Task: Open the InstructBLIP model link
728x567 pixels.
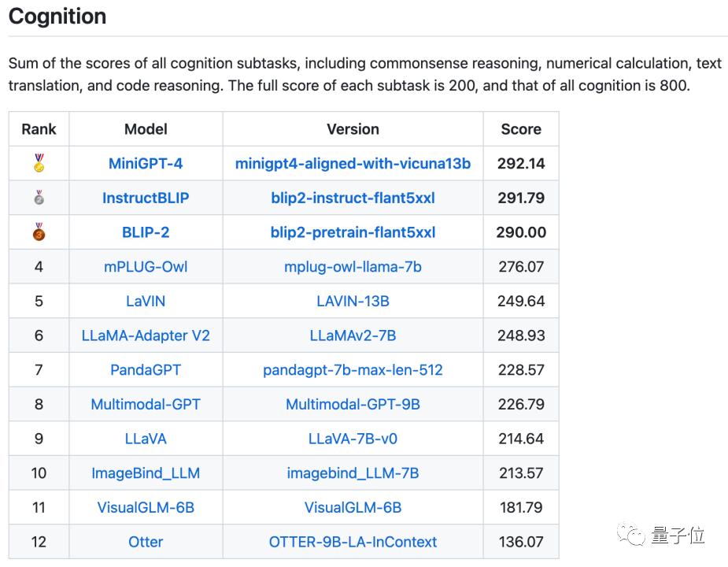Action: pos(146,198)
